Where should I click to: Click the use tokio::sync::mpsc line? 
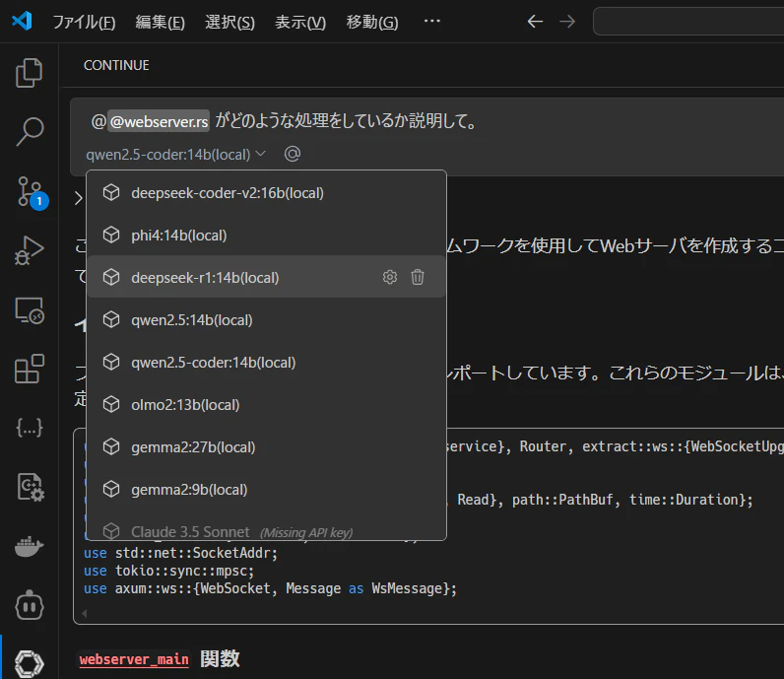169,571
